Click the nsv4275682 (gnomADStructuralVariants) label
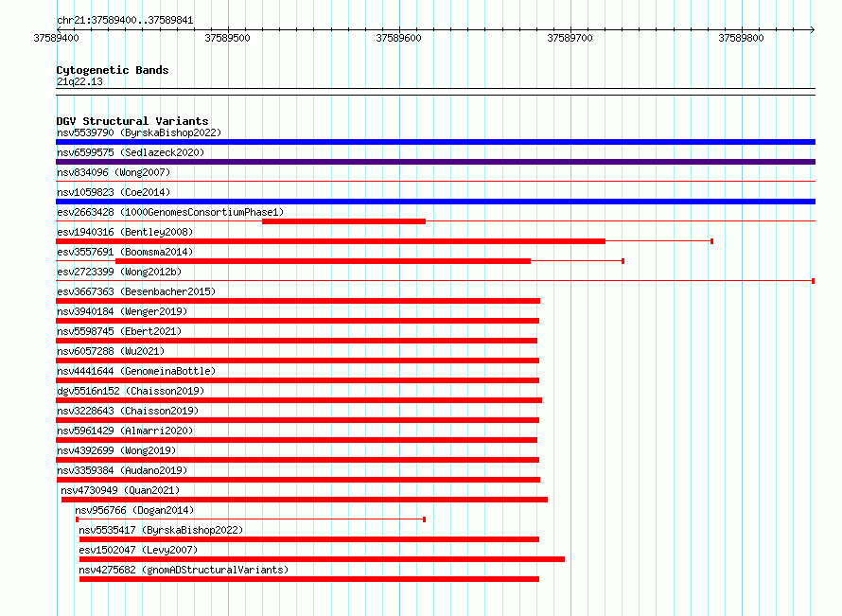Image resolution: width=842 pixels, height=616 pixels. click(184, 570)
